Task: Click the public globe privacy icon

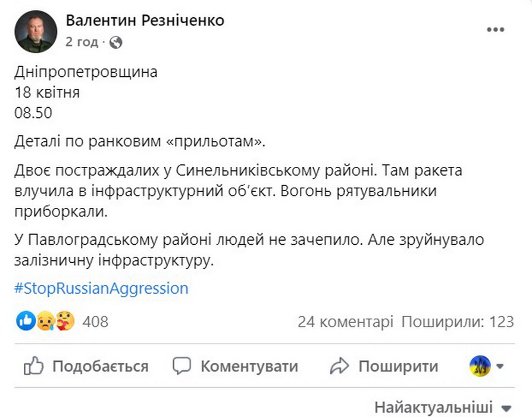Action: pyautogui.click(x=117, y=42)
